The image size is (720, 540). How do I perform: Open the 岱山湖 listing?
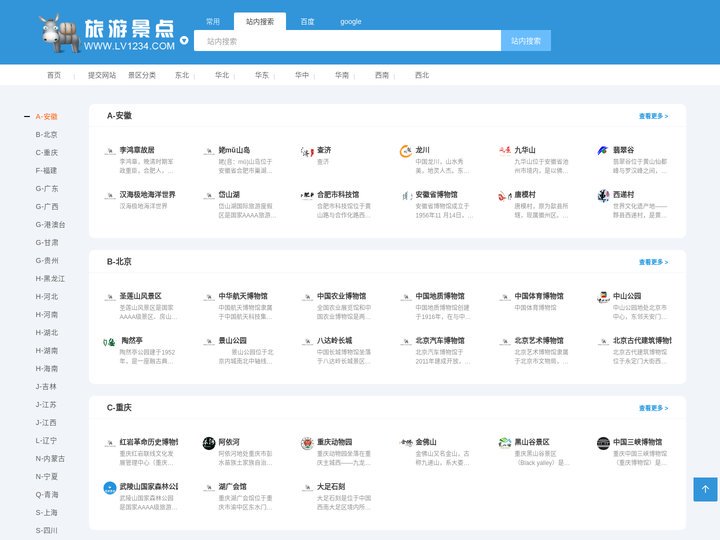tap(229, 195)
